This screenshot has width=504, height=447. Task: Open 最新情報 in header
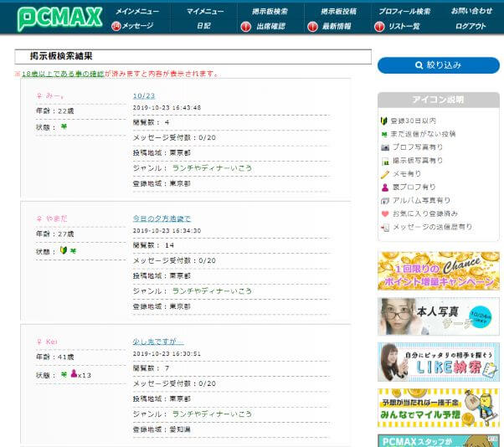337,26
